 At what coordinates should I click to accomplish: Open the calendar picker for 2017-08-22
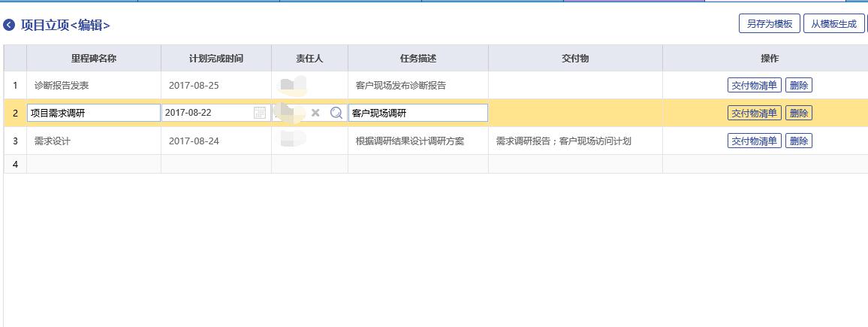[x=260, y=113]
